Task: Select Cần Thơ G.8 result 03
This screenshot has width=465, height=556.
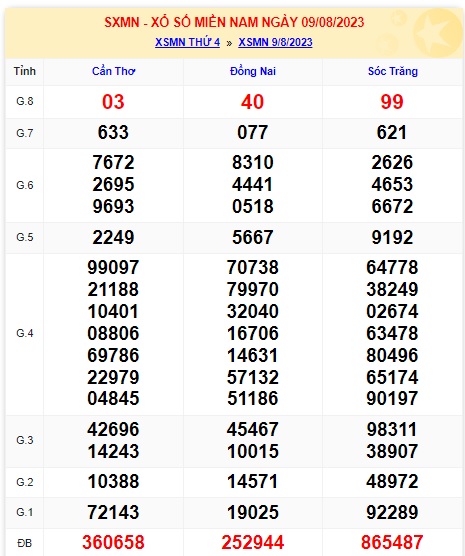Action: [x=113, y=102]
